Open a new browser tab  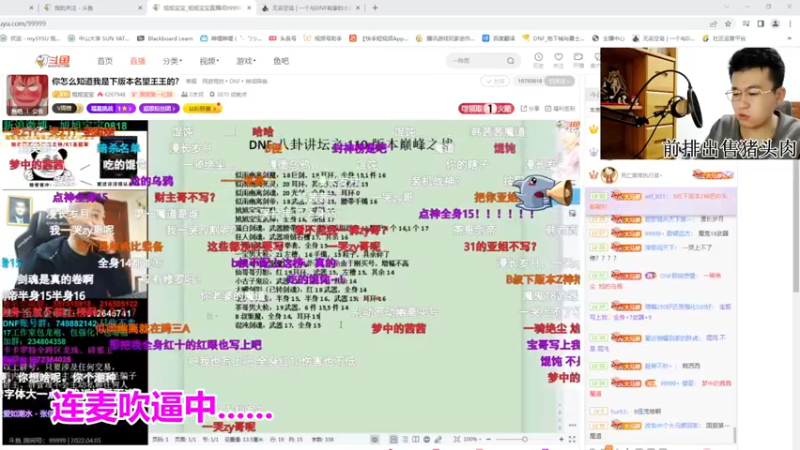(375, 8)
